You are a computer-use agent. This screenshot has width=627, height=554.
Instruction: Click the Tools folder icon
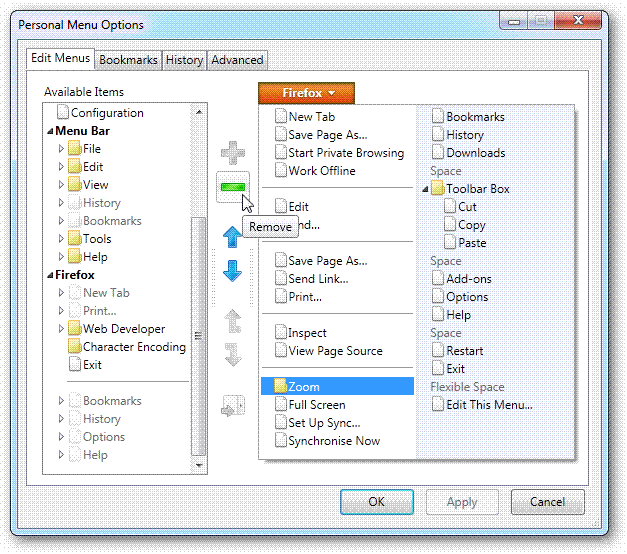coord(75,239)
